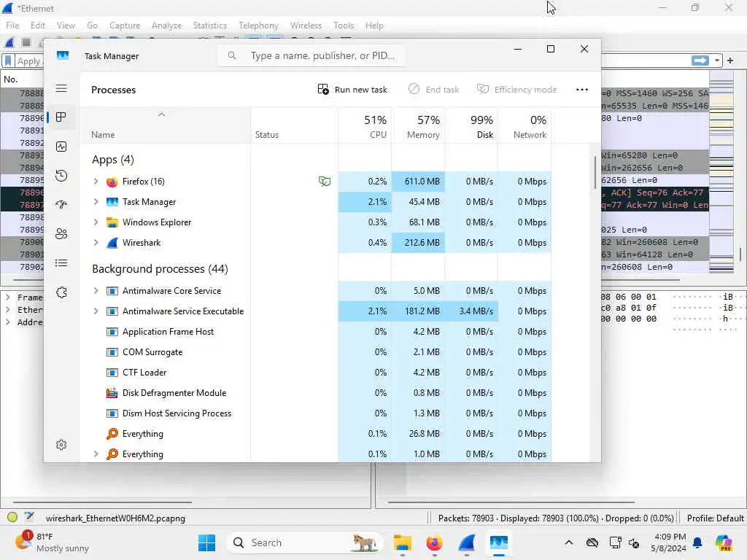Expand the Frame tree item in Wireshark

point(7,297)
